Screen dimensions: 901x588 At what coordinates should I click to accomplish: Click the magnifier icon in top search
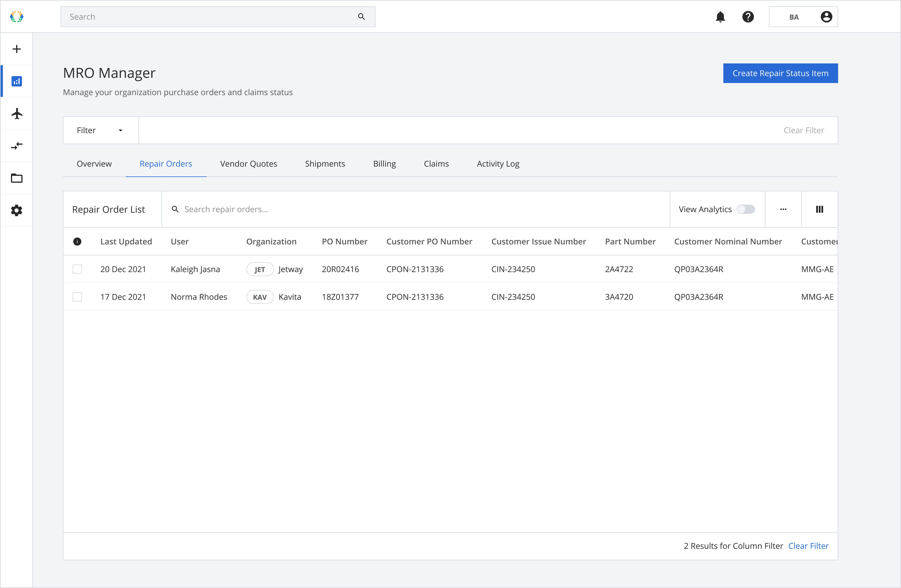(362, 17)
